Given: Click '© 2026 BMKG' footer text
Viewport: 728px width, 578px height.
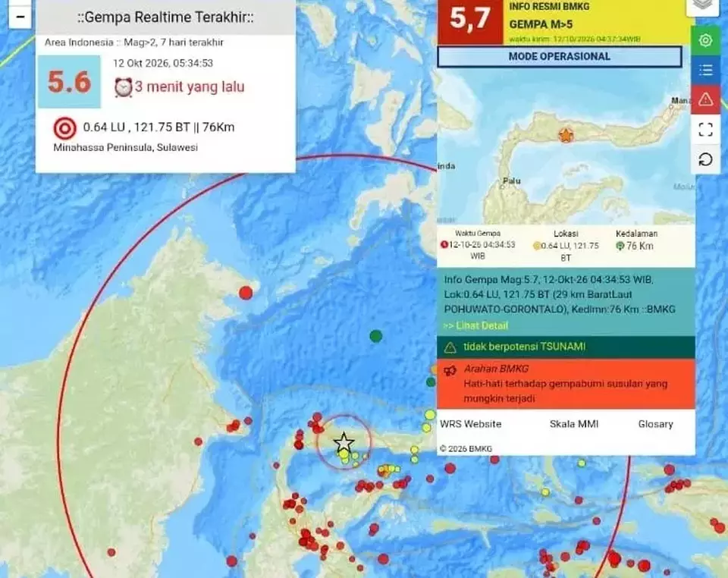Looking at the screenshot, I should [466, 448].
